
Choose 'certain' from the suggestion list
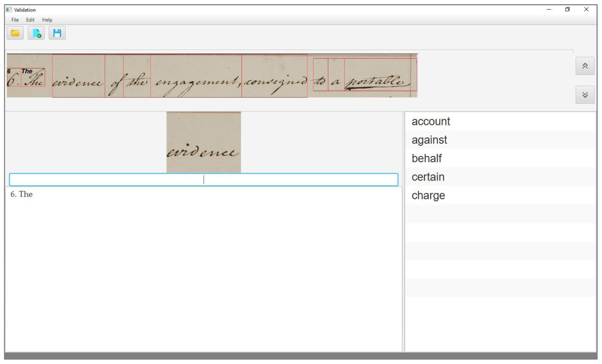coord(428,177)
